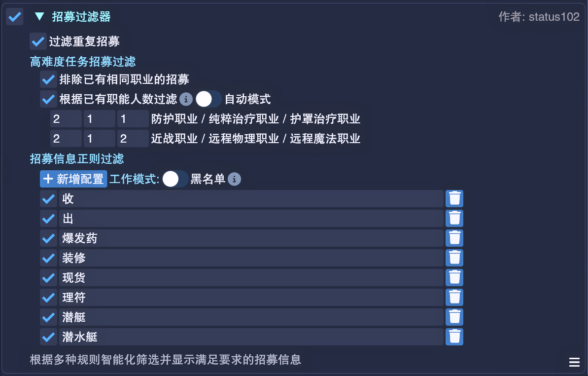Disable the main 招募过滤器 module checkbox

15,17
